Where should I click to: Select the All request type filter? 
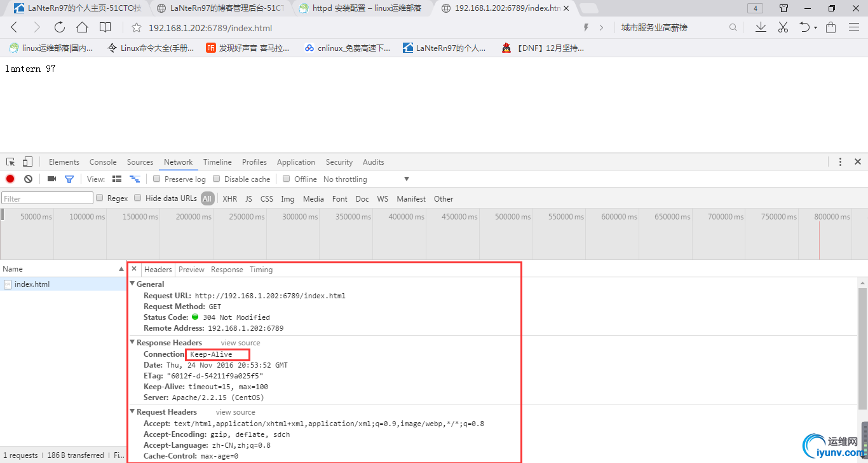207,198
